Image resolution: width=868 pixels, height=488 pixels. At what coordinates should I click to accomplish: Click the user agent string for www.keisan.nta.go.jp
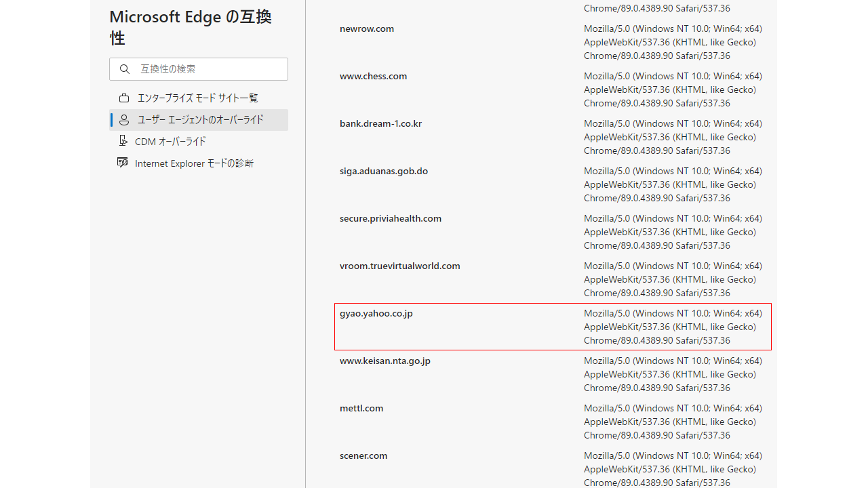click(673, 374)
